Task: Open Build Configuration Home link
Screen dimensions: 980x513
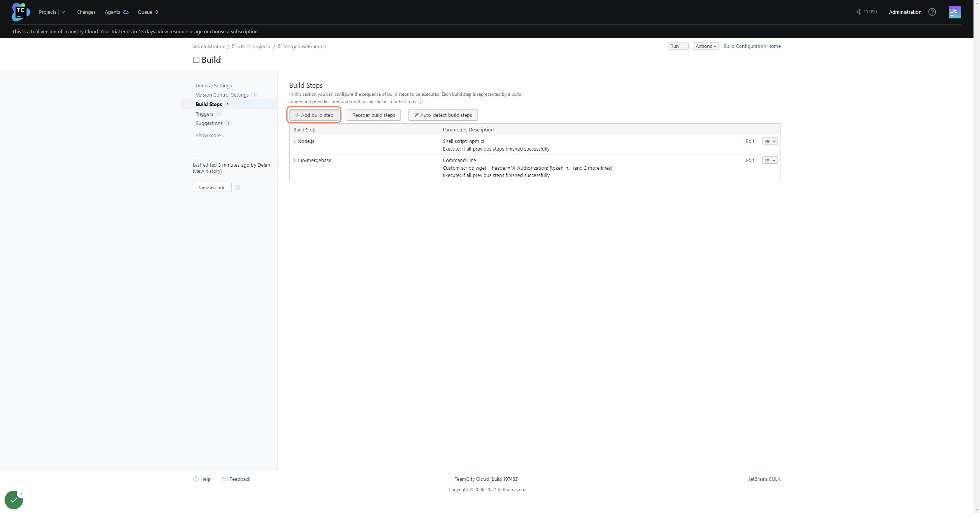Action: [752, 46]
